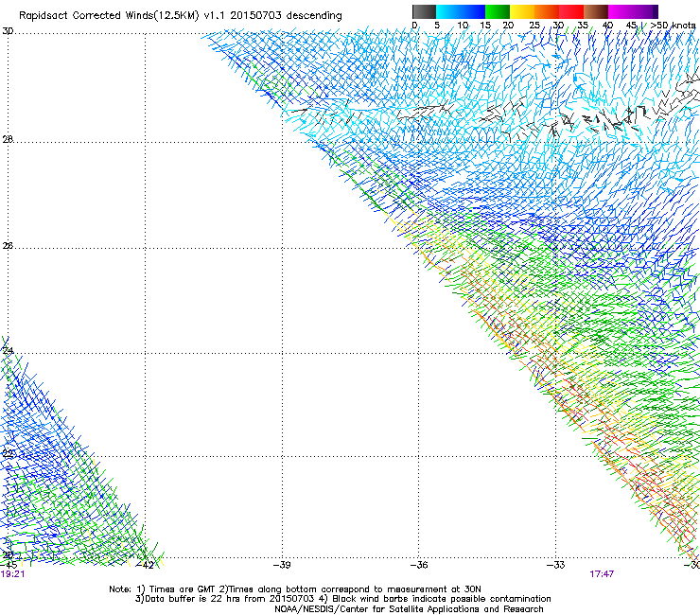Screen dimensions: 700x615
Task: Click the '>50 knots' legend label
Action: tap(673, 26)
